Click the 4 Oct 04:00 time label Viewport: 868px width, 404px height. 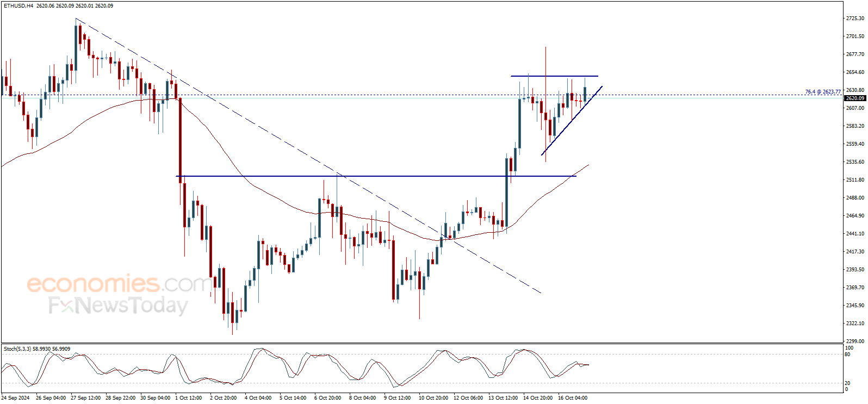[258, 398]
